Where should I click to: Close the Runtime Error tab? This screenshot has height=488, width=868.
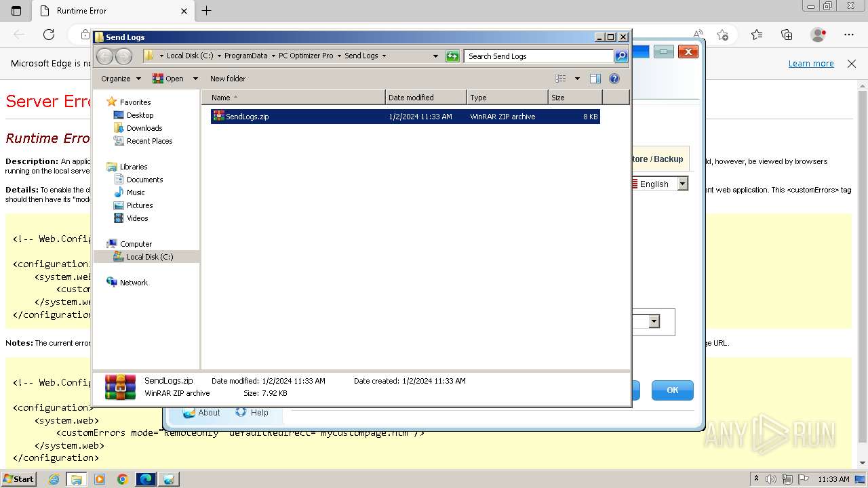[184, 11]
